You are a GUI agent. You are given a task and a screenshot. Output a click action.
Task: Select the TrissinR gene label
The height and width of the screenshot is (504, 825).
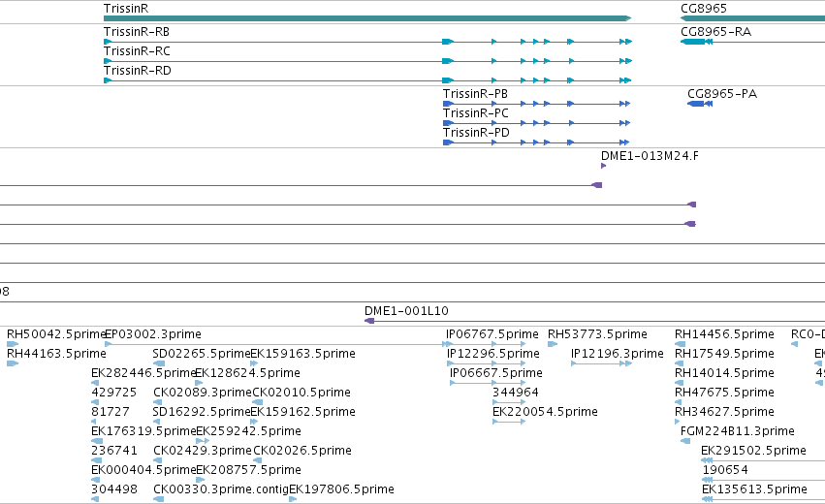[126, 9]
